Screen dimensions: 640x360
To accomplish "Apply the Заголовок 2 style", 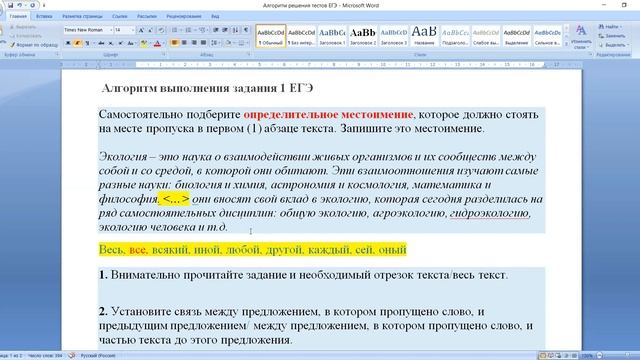I will point(363,36).
